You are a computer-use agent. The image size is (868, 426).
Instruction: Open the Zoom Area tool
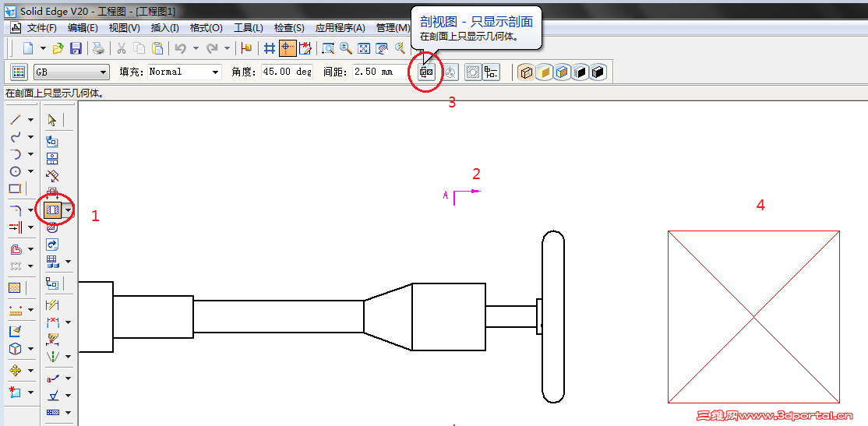coord(328,49)
